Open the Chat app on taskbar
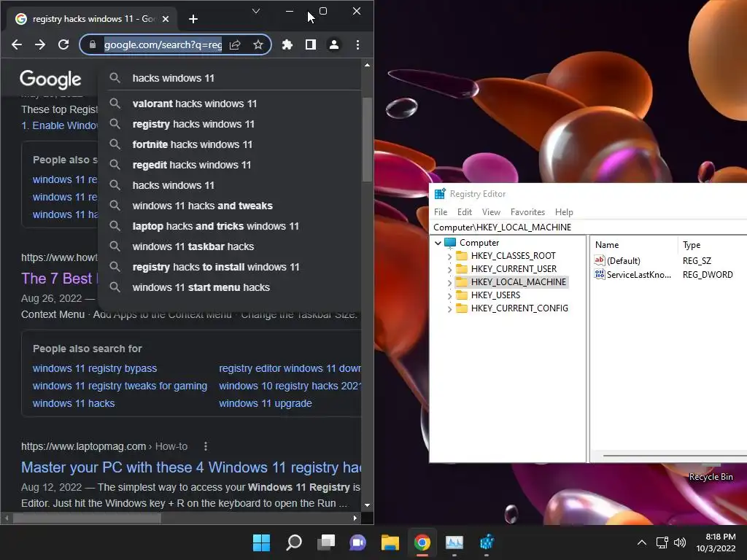This screenshot has height=560, width=747. coord(357,542)
